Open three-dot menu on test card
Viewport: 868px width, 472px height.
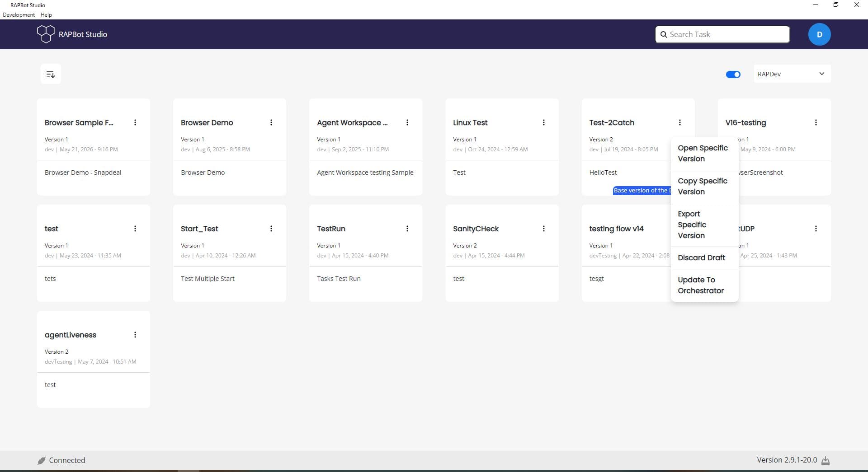135,229
